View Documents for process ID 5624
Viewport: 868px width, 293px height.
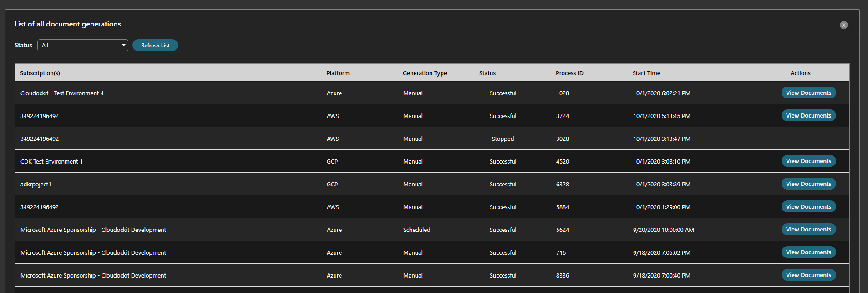[808, 229]
